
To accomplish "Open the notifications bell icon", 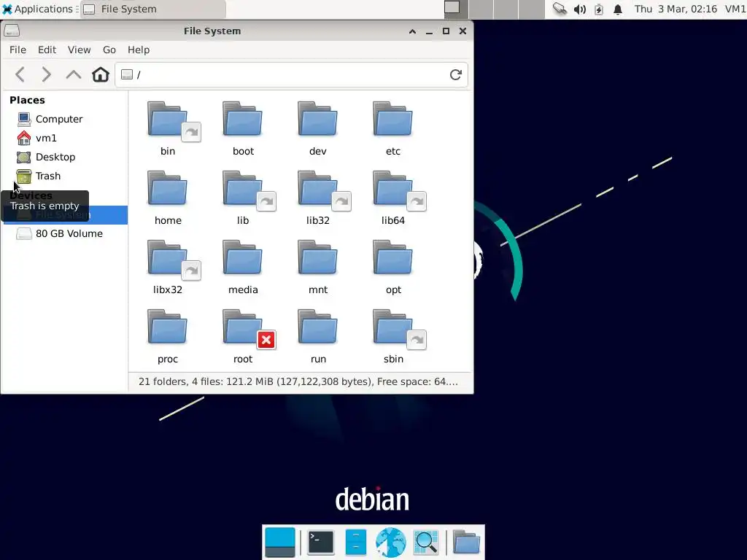I will [618, 9].
